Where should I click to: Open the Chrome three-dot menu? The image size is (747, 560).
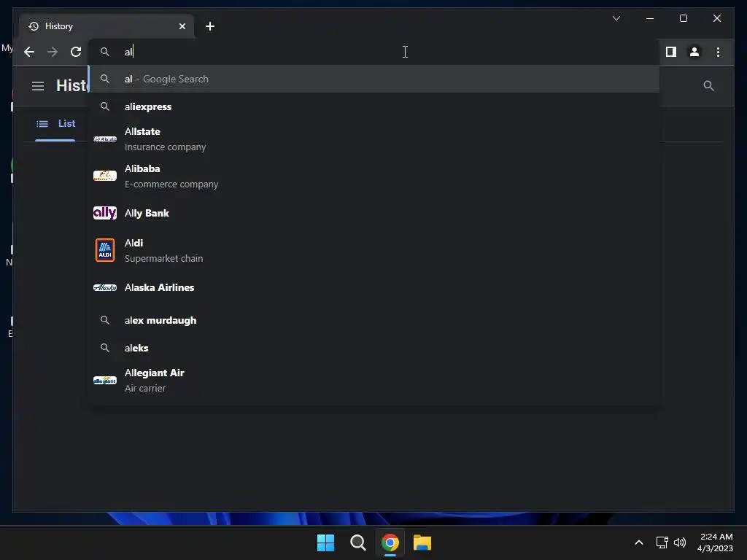click(718, 52)
